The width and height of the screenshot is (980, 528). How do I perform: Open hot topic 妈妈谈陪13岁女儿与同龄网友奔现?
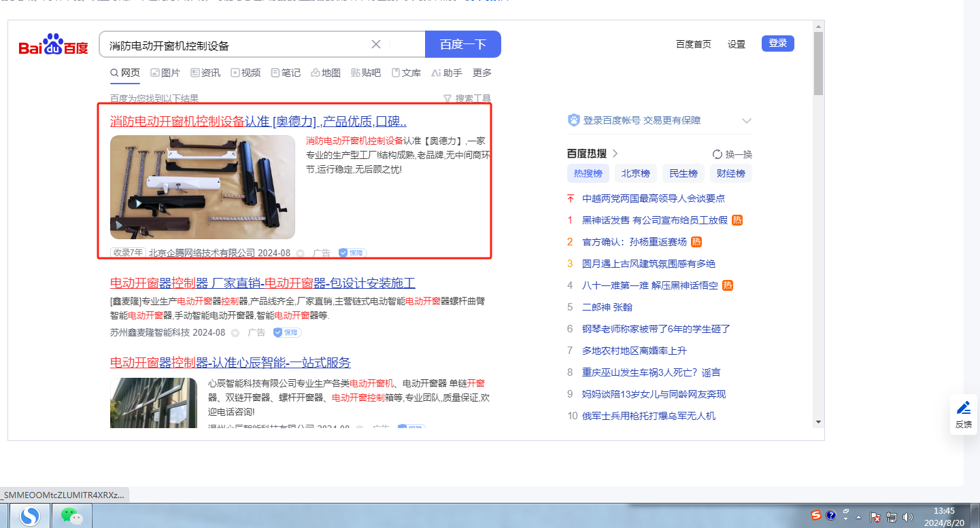click(654, 394)
